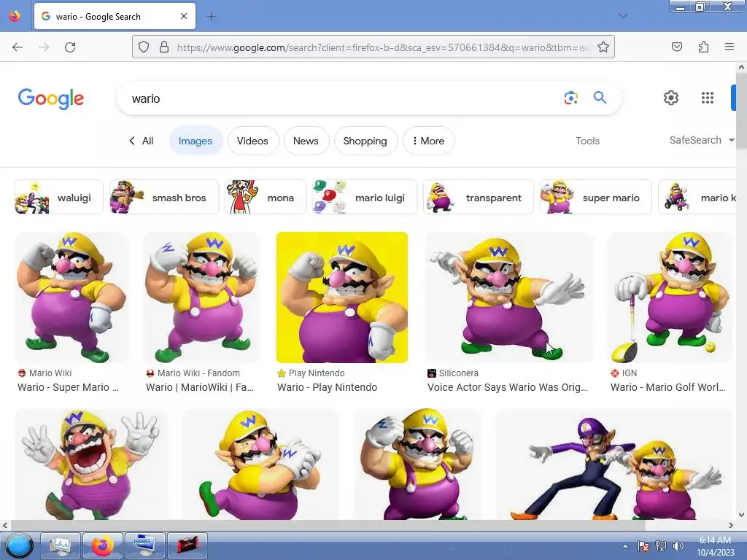
Task: Open the Siliconera Wario image
Action: click(x=508, y=297)
